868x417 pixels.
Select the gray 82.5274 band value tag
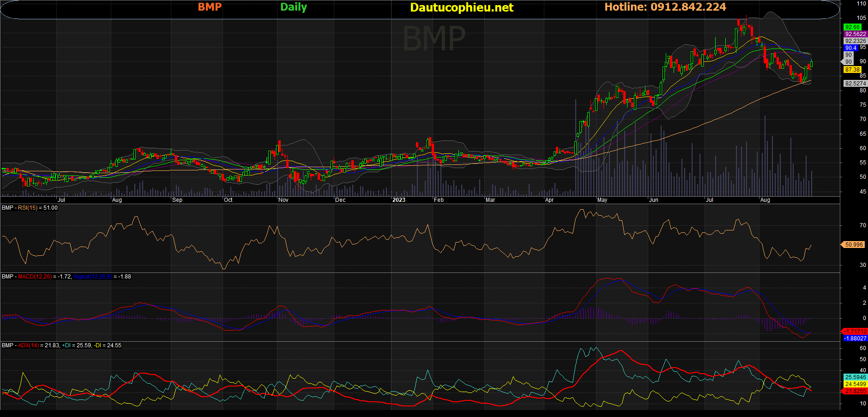tap(855, 84)
